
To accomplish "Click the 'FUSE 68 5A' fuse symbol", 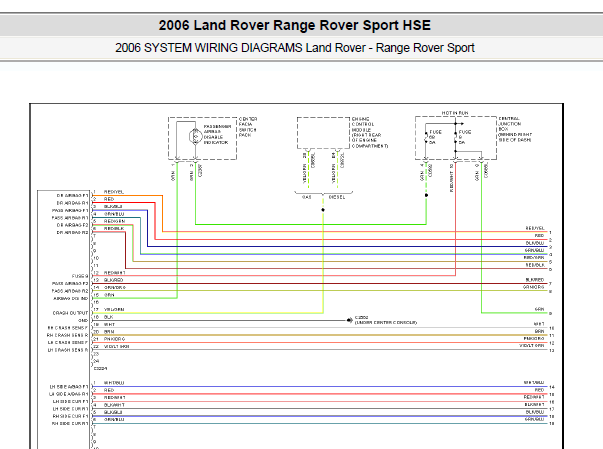I will tap(426, 137).
